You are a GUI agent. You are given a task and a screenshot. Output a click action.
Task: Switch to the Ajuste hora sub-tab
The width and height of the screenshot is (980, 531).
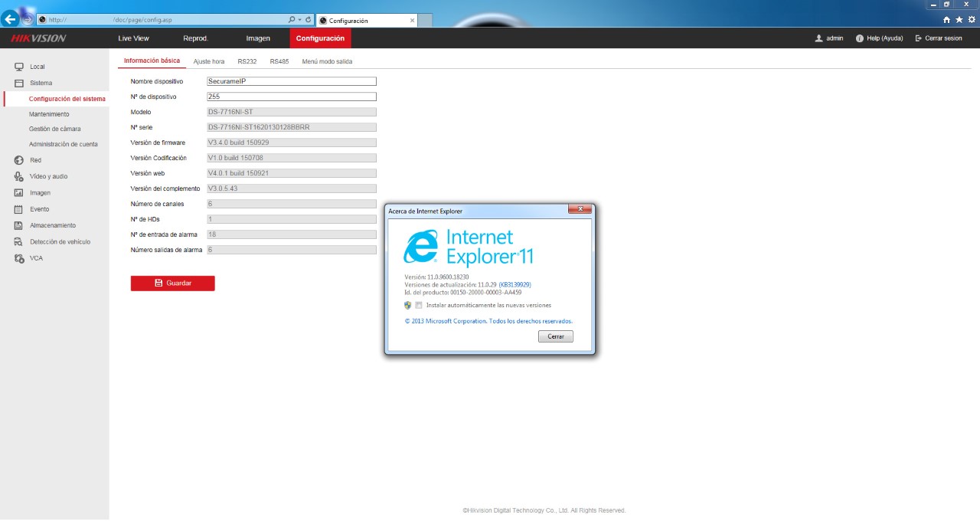209,61
